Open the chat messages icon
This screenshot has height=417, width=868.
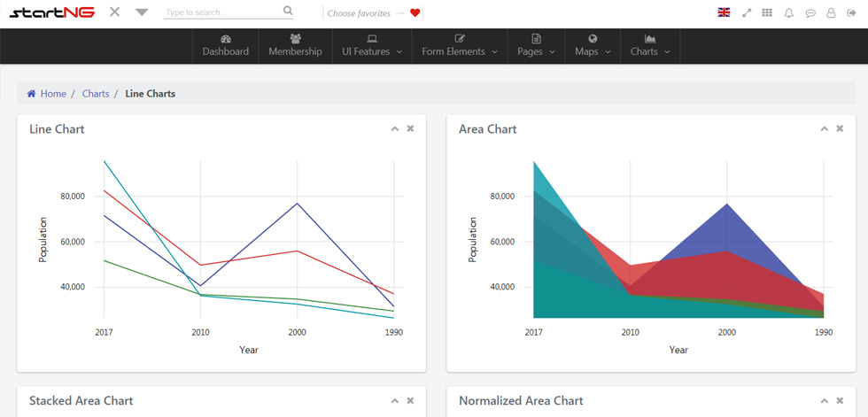click(810, 13)
